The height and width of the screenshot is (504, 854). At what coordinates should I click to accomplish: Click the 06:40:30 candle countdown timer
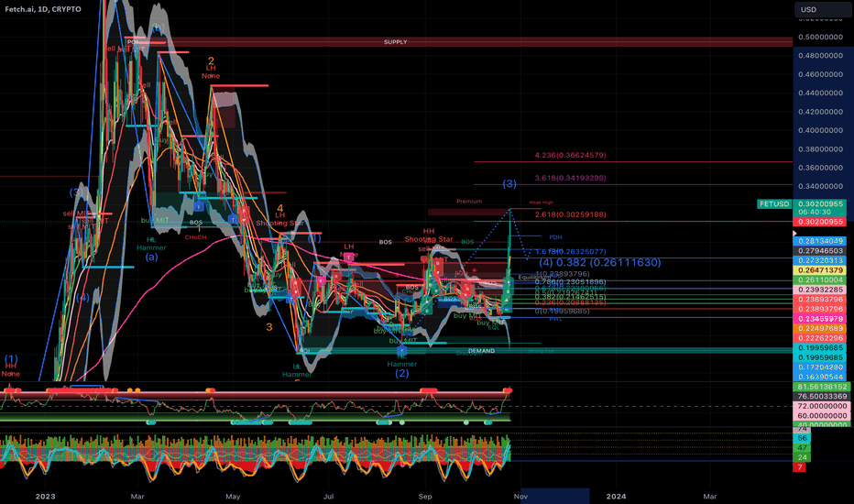point(816,212)
